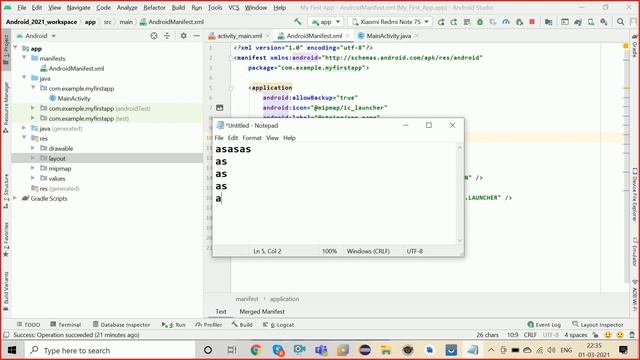Screen dimensions: 640x360
Task: Click the Debug app bug icon
Action: (480, 22)
